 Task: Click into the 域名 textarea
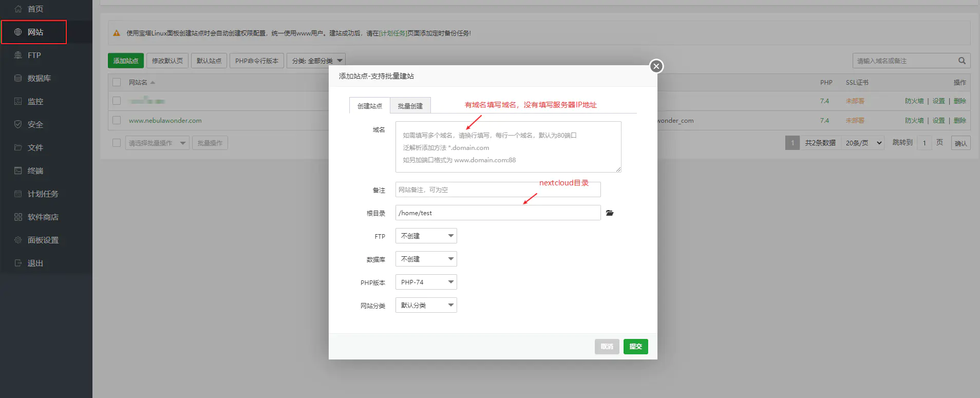(x=508, y=147)
